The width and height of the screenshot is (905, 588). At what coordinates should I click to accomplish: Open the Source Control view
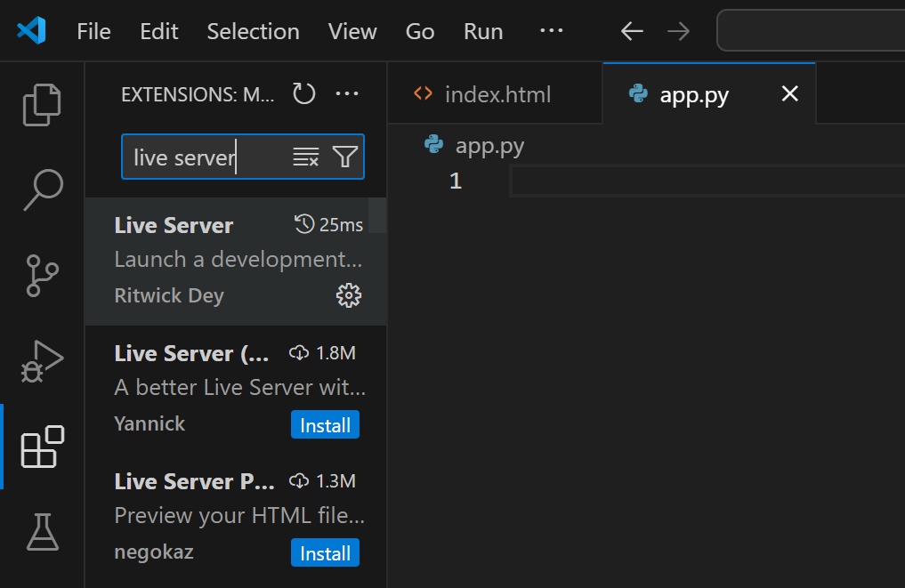42,275
